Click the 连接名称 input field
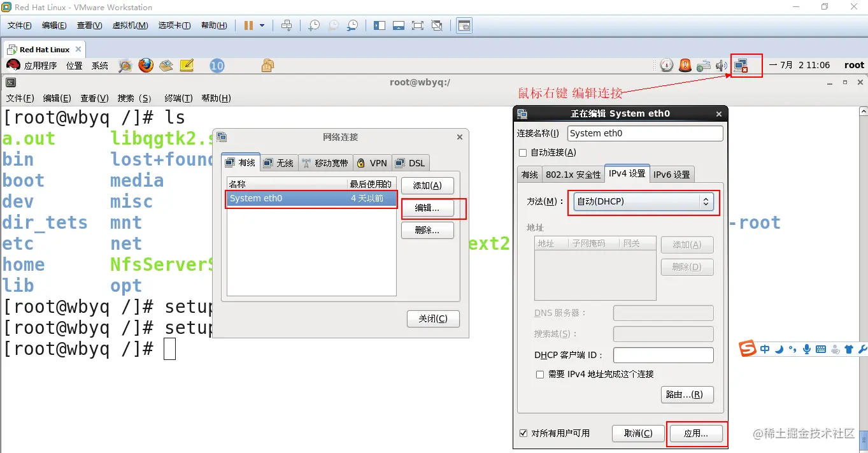Screen dimensions: 868x453 coord(645,133)
